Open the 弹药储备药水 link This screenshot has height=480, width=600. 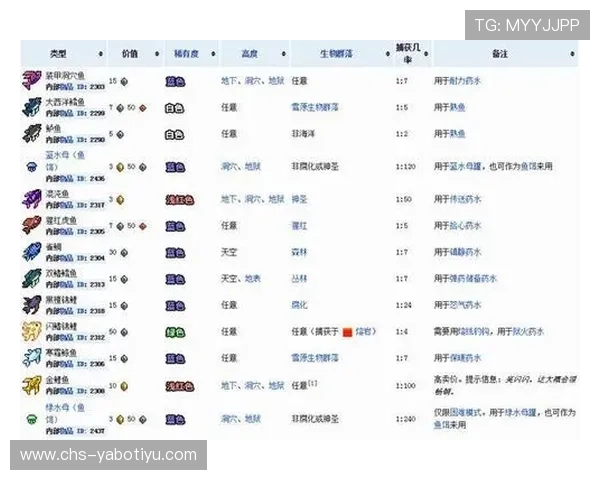coord(473,279)
